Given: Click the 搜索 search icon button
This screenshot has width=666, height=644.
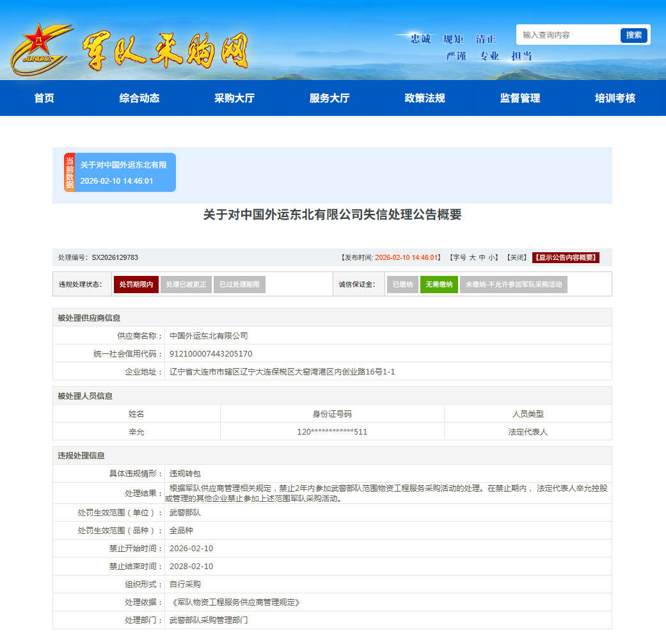Looking at the screenshot, I should [x=633, y=35].
